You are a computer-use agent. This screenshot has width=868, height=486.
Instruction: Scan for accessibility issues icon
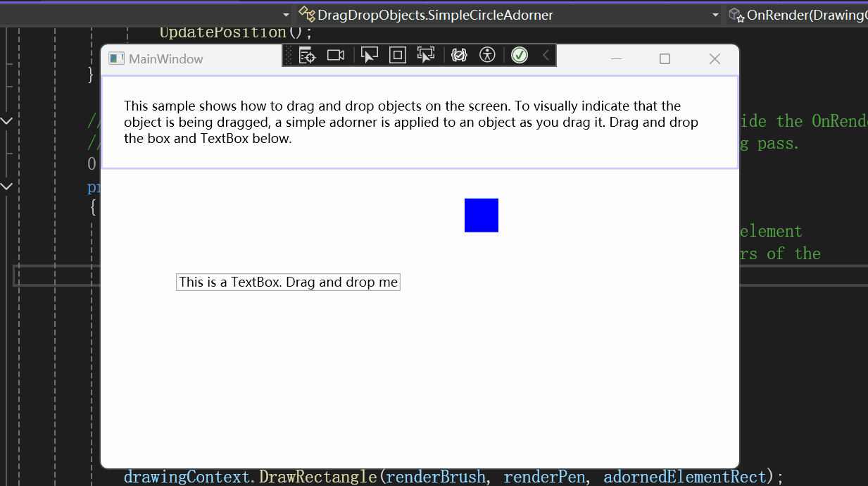click(x=487, y=55)
